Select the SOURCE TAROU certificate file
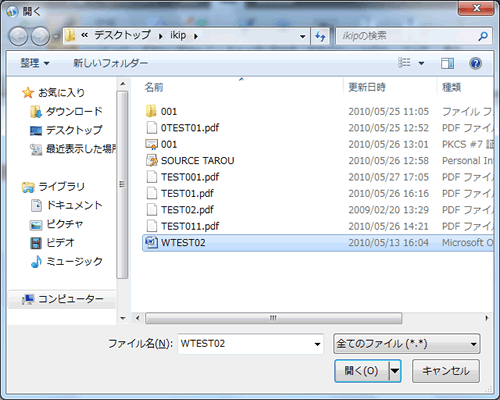500x400 pixels. tap(190, 161)
